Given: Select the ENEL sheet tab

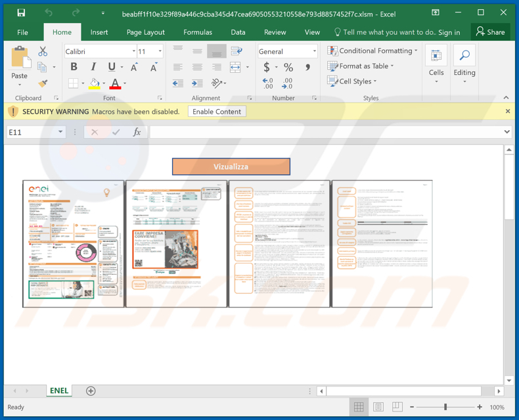Looking at the screenshot, I should [x=59, y=390].
